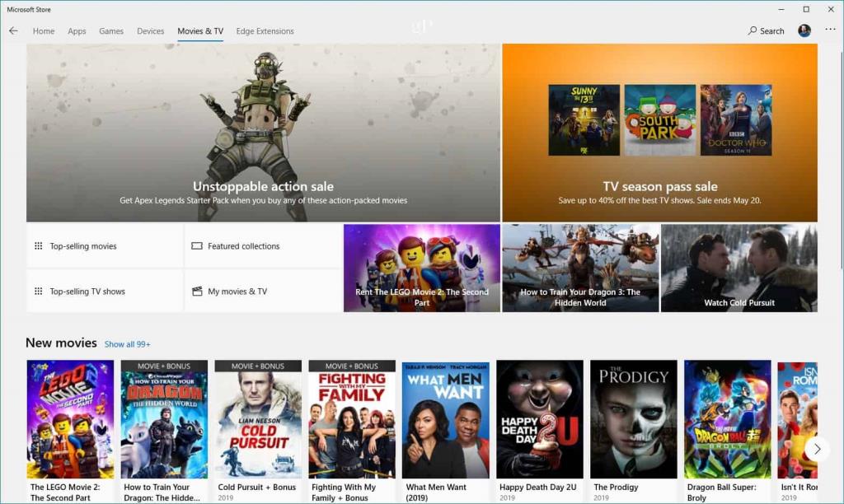Open How to Train Your Dragon 3 tile
The height and width of the screenshot is (504, 844).
[x=580, y=268]
